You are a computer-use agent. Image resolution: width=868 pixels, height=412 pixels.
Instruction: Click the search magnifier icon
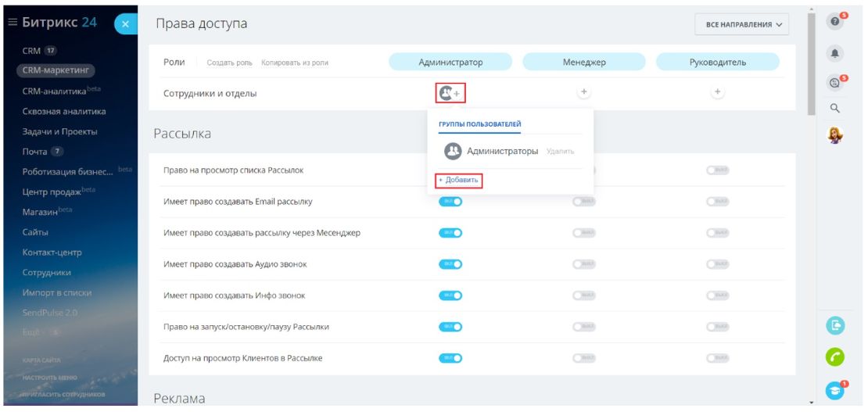coord(834,108)
